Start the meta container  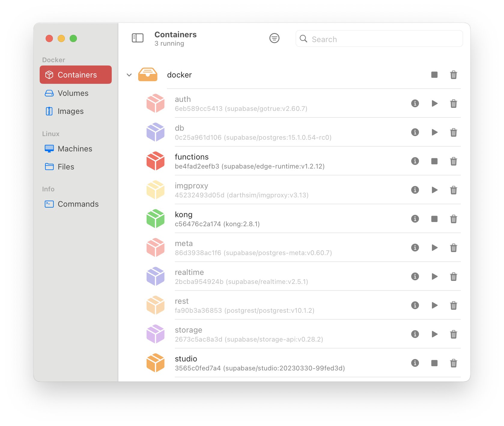click(434, 248)
